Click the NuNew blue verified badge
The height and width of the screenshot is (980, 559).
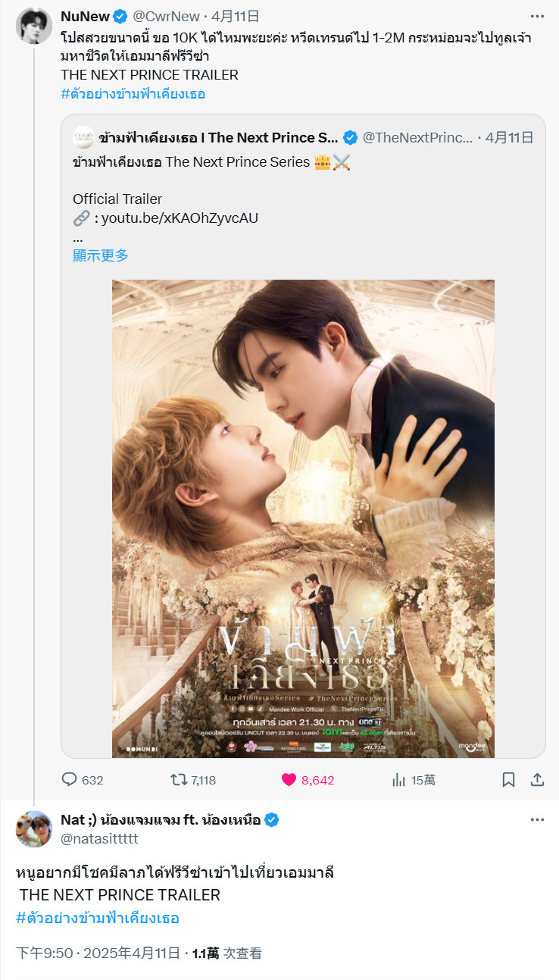(x=120, y=16)
